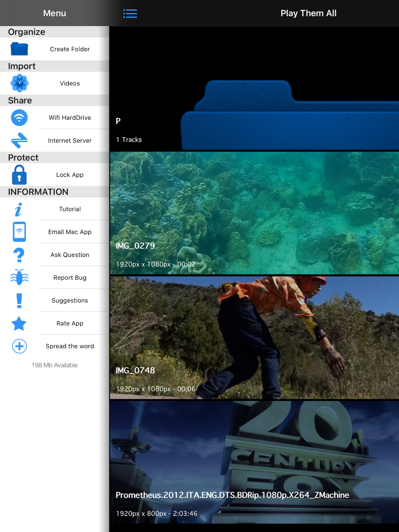Click the INFORMATION section header
Screen dimensions: 399x532
[x=55, y=192]
